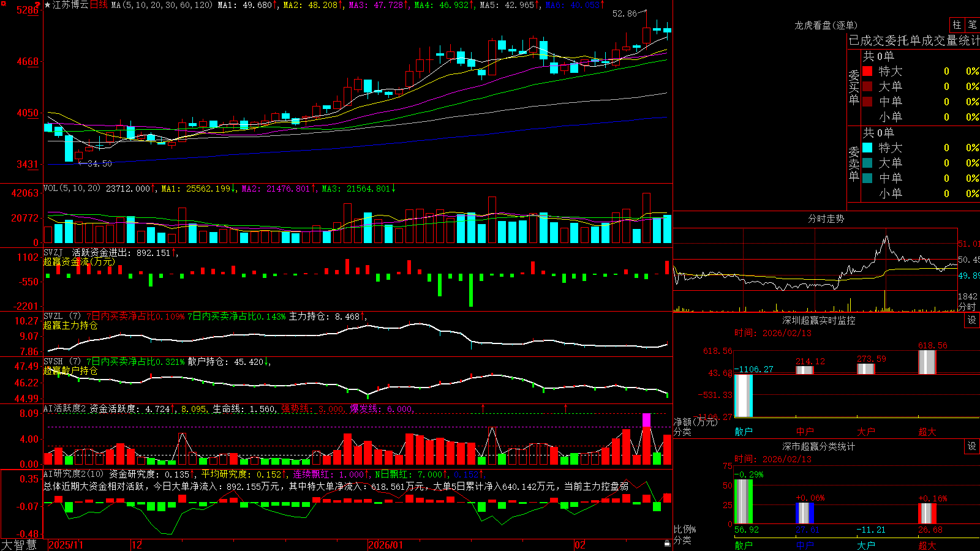The height and width of the screenshot is (551, 980).
Task: Click the MA(5,10,20,30,60,120) indicator parameters
Action: 162,5
